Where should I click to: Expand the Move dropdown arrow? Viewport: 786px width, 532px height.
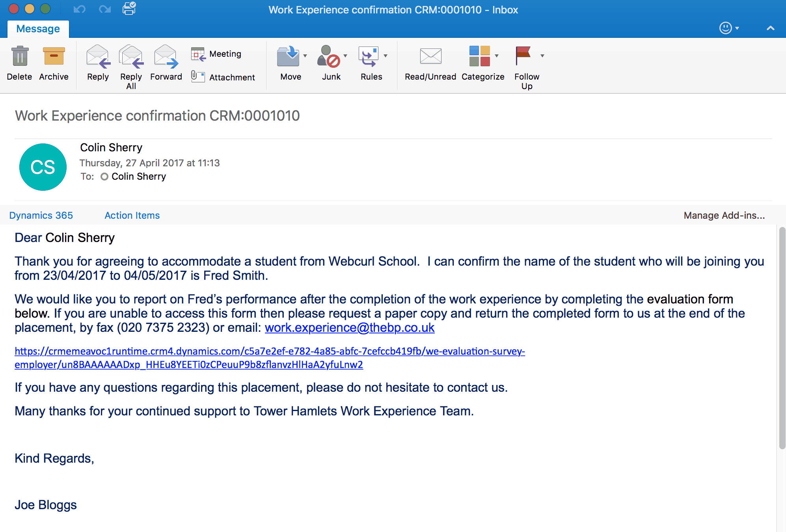click(305, 56)
